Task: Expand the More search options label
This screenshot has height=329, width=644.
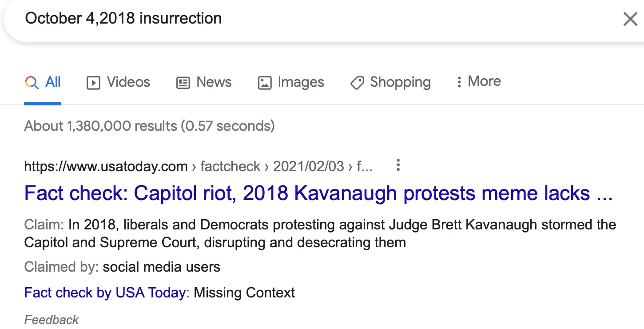Action: [x=484, y=81]
